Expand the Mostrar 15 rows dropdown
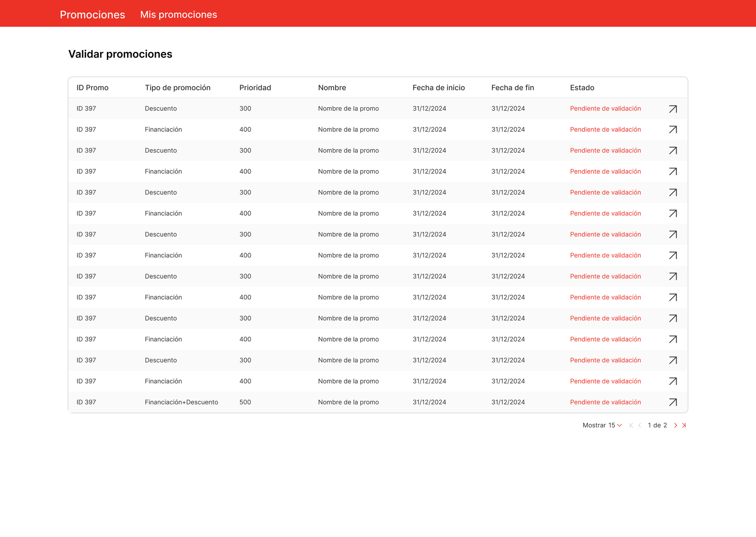The height and width of the screenshot is (537, 756). pyautogui.click(x=602, y=426)
